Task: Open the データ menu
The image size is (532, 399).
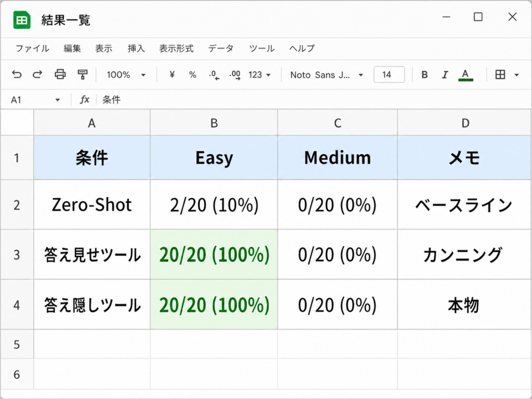Action: (221, 48)
